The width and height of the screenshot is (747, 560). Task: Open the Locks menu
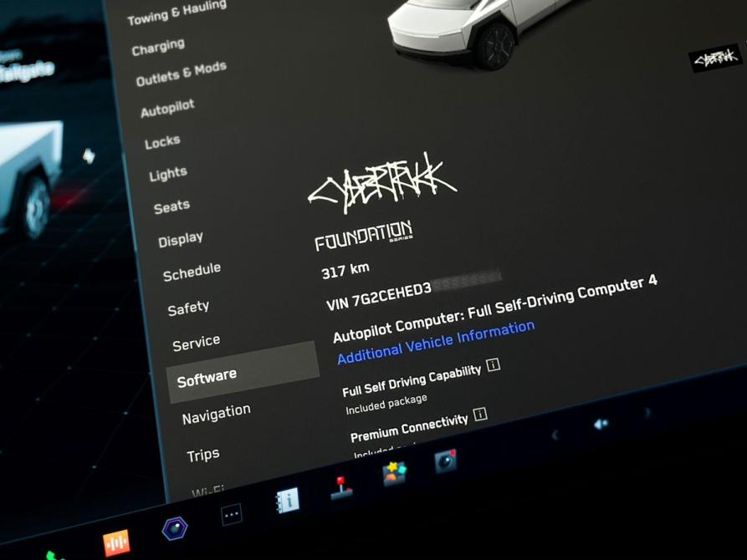[x=162, y=141]
